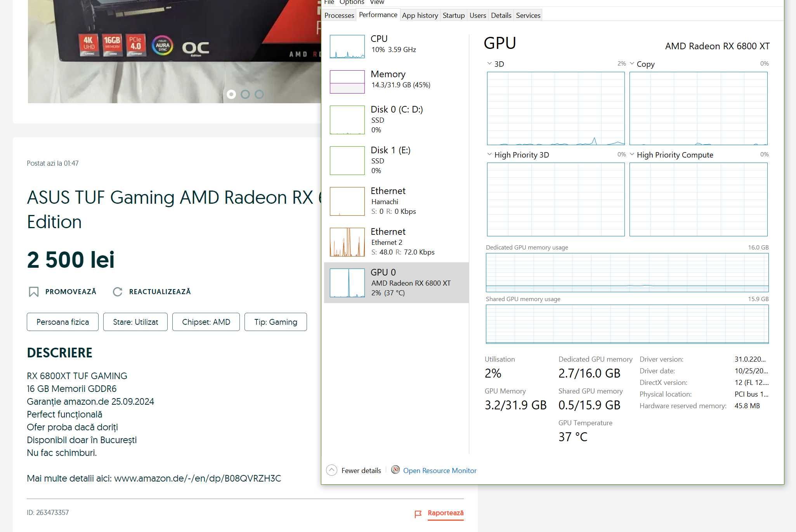Switch to the Users tab

478,15
